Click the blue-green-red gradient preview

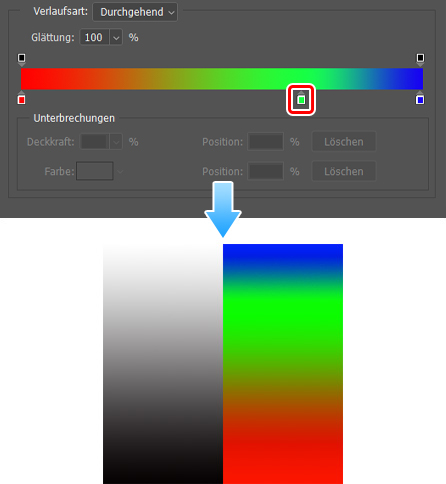point(283,364)
